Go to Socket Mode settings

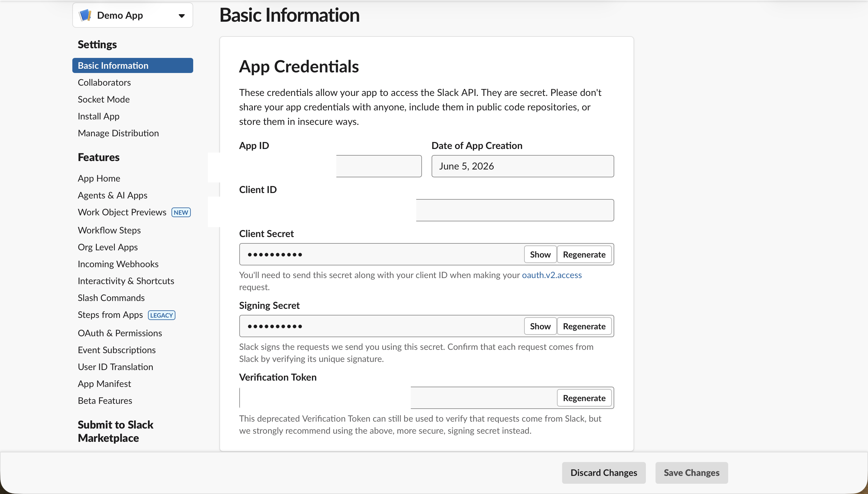click(x=104, y=100)
